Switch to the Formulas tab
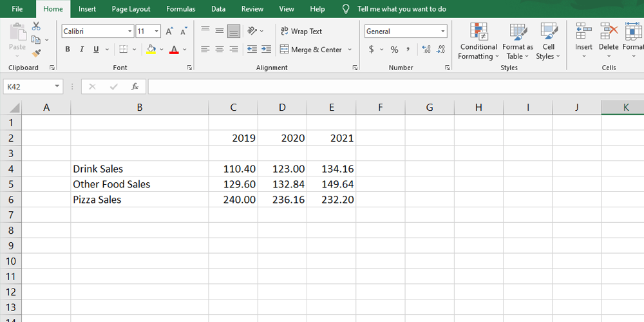Viewport: 644px width, 322px height. 181,9
